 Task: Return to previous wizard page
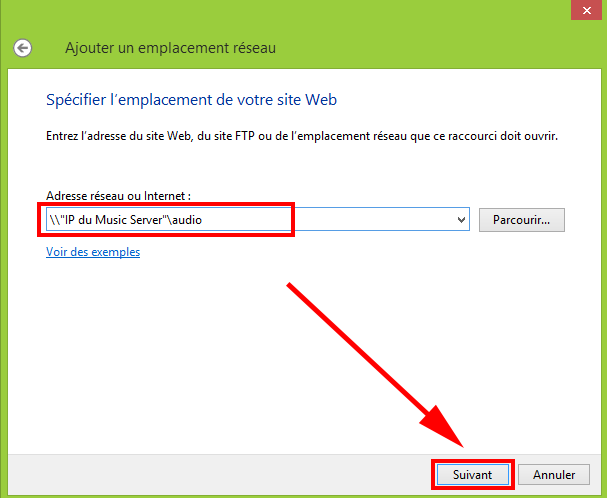point(22,48)
